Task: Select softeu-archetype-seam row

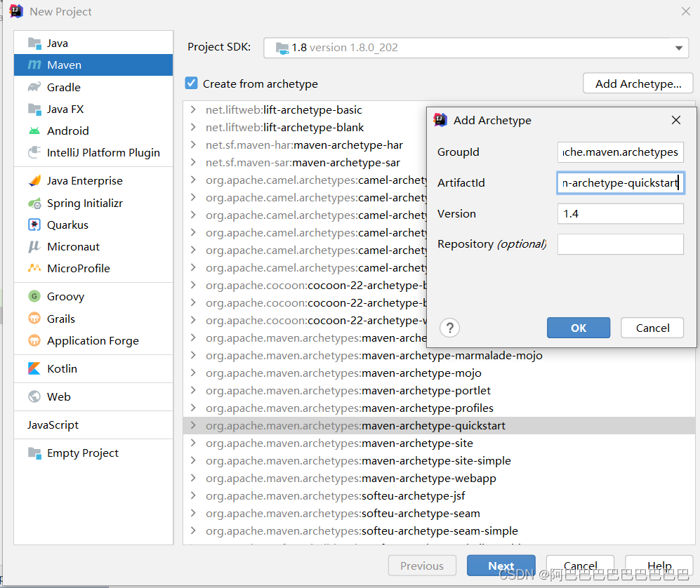Action: (439, 514)
